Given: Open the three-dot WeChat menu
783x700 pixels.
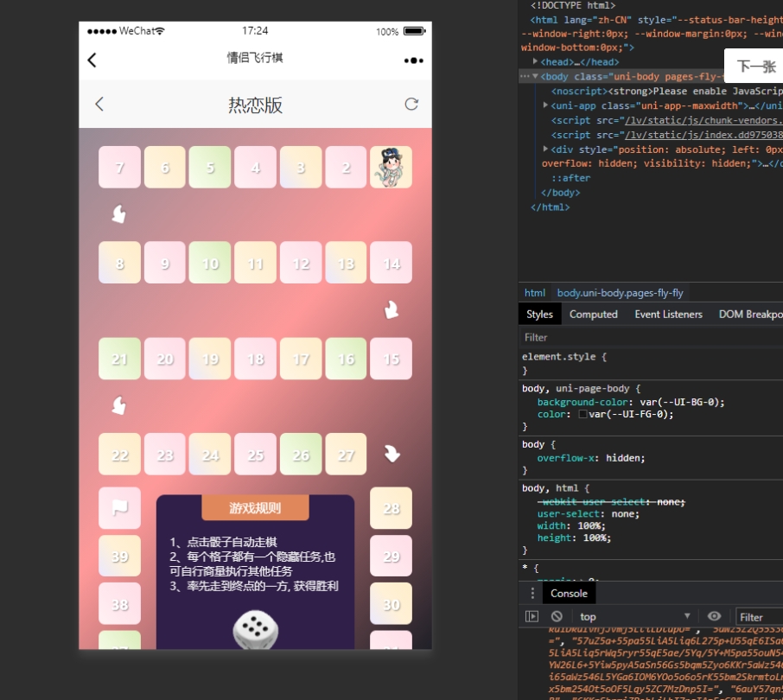Looking at the screenshot, I should tap(413, 60).
